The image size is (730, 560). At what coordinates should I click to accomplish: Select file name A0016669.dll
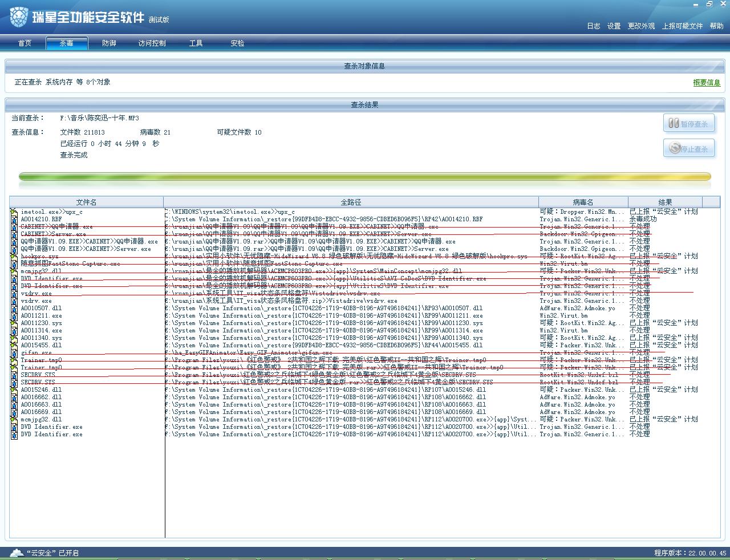click(41, 412)
